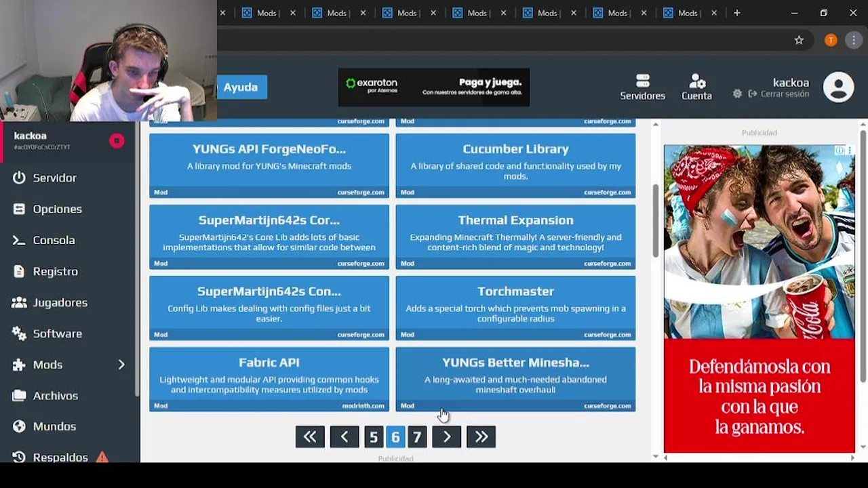Viewport: 868px width, 488px height.
Task: Jump to last mods page
Action: [x=481, y=437]
